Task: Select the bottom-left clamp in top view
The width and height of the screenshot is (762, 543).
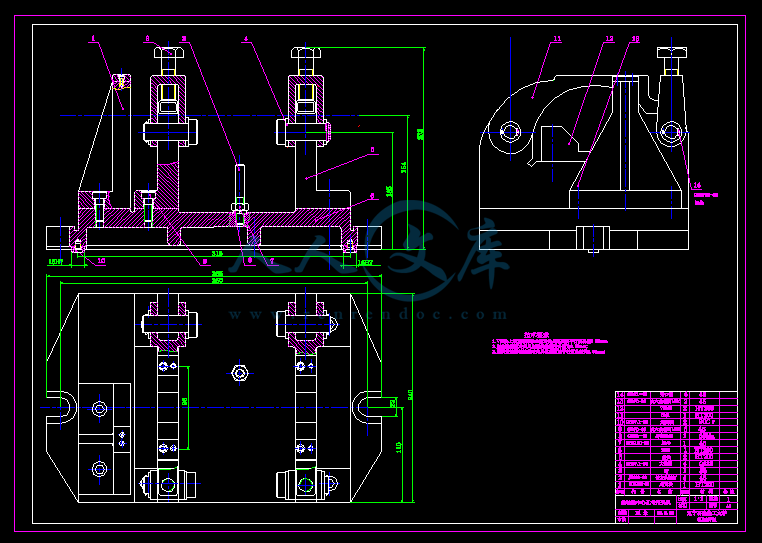Action: click(165, 486)
